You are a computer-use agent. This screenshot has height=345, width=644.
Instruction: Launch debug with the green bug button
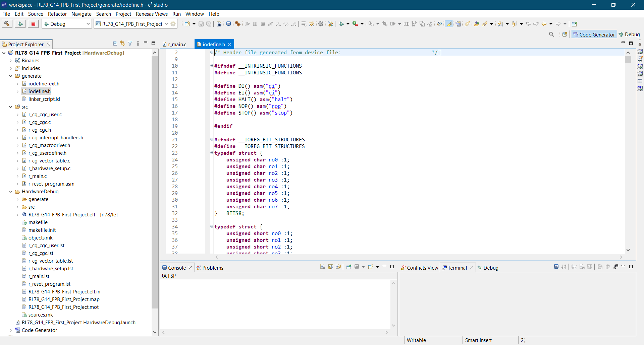tap(20, 24)
